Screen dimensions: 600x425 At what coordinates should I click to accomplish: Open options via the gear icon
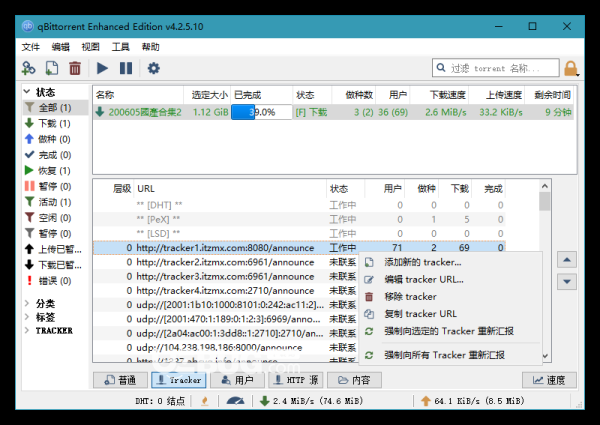(153, 68)
